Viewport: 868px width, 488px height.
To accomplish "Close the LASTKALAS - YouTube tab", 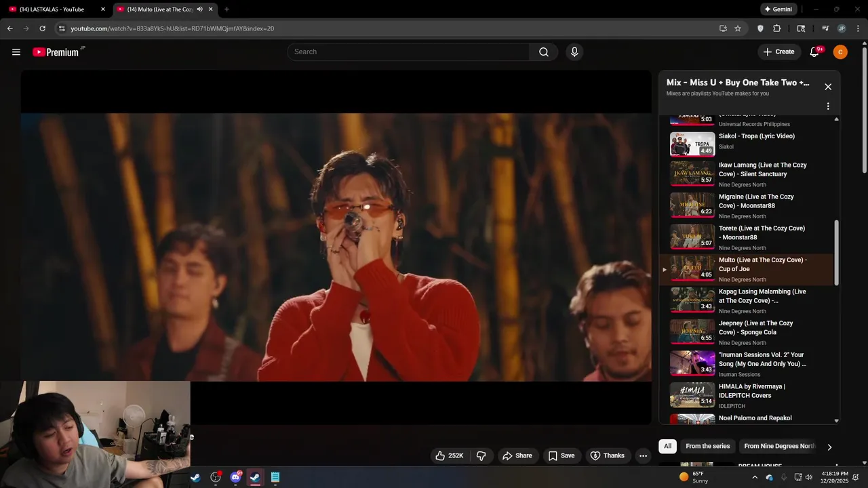I will [x=103, y=9].
